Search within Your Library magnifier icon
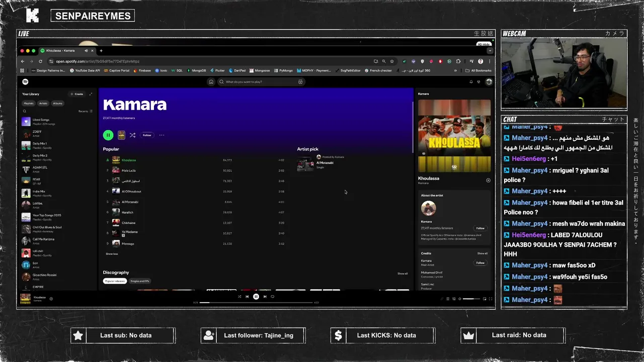 click(24, 111)
